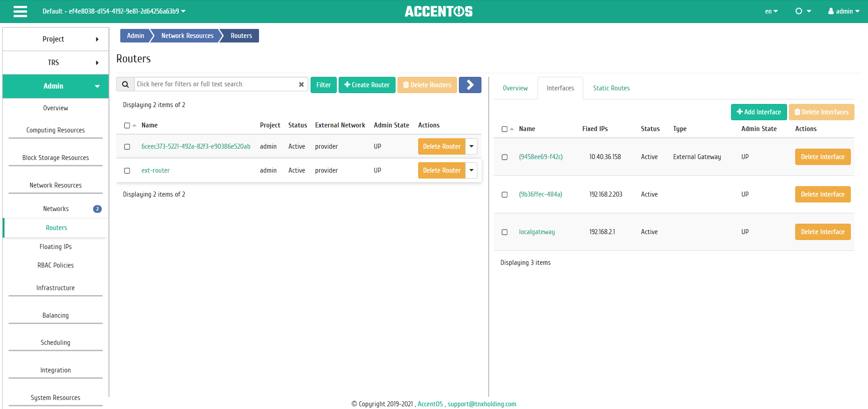Click the search magnifier icon
Image resolution: width=868 pixels, height=409 pixels.
click(x=126, y=85)
